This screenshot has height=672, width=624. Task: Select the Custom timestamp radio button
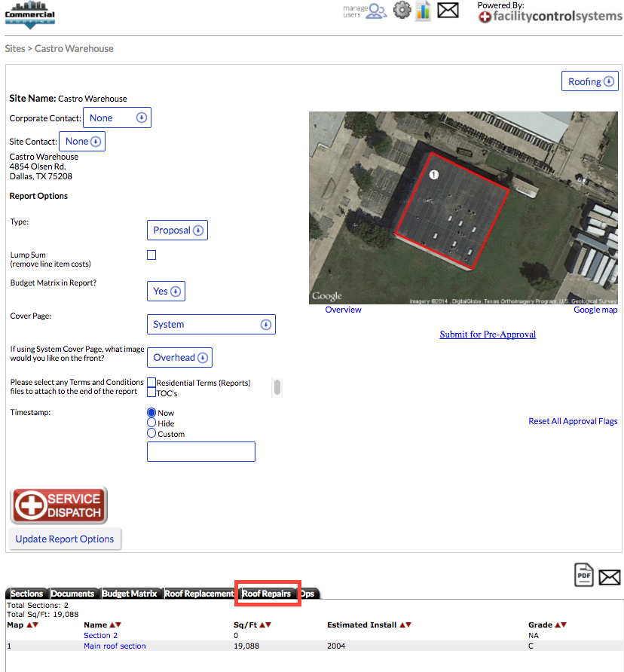(151, 433)
